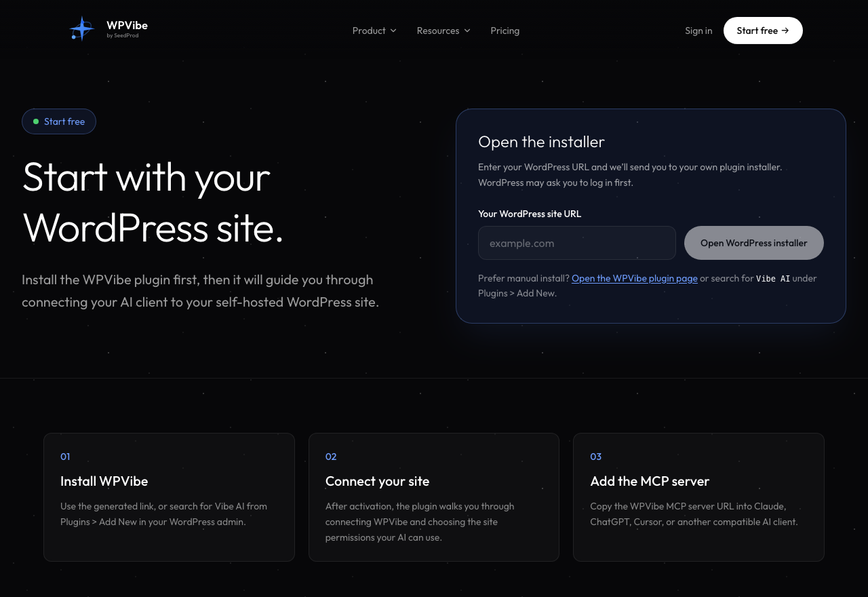Click the 'Open the installer' heading
Screen dimensions: 868x597
tap(541, 142)
